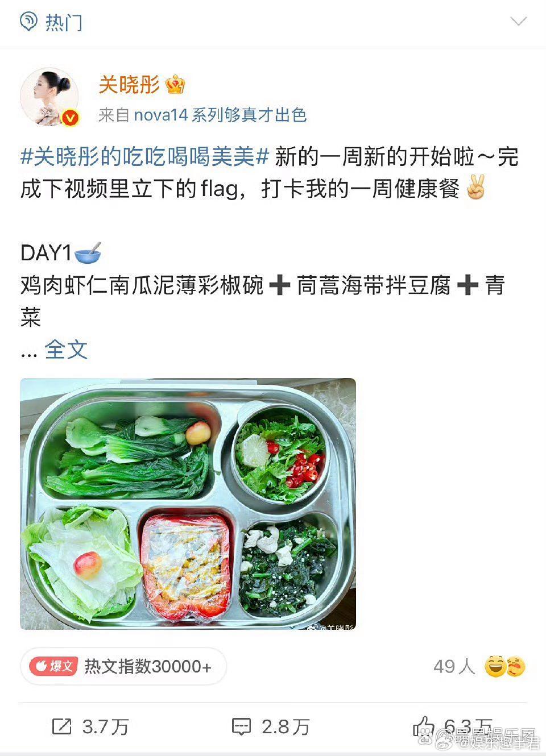
Task: Tap the crown membership icon
Action: pyautogui.click(x=175, y=85)
